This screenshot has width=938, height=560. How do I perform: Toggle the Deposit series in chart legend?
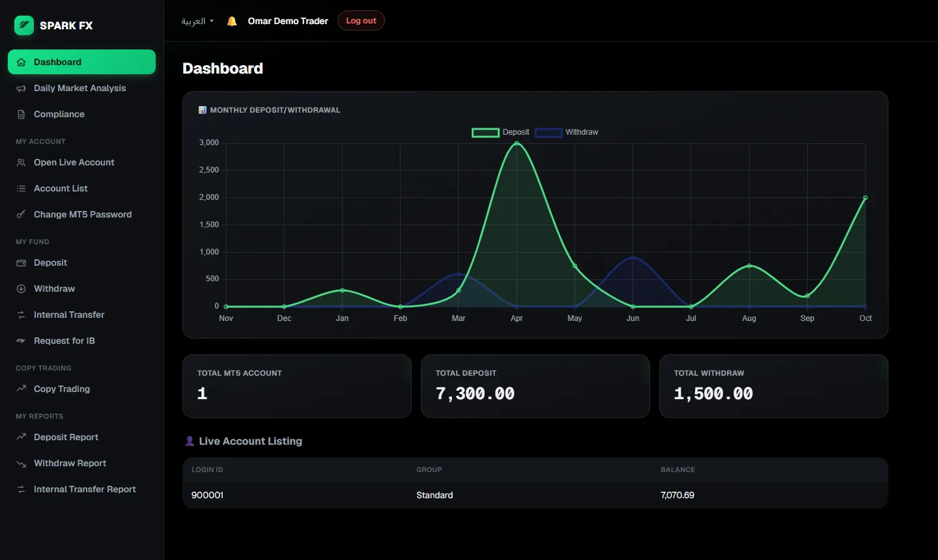(x=500, y=132)
